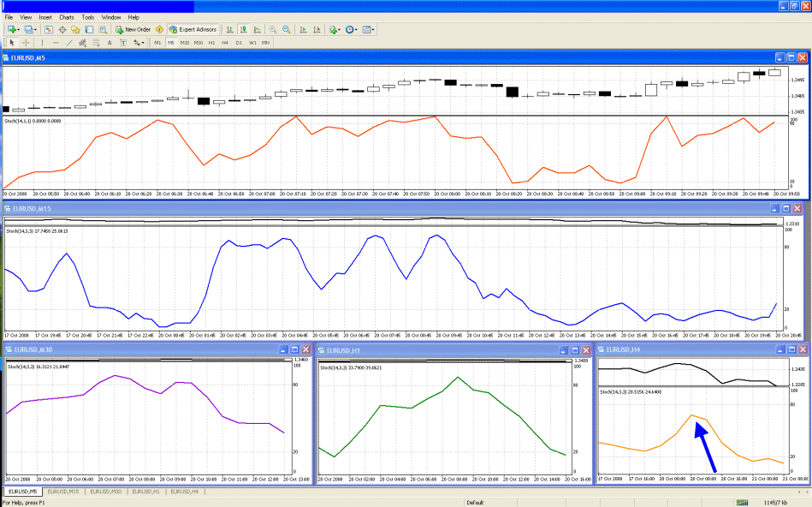Open the Periodicity clock icon
The width and height of the screenshot is (812, 507).
point(350,30)
